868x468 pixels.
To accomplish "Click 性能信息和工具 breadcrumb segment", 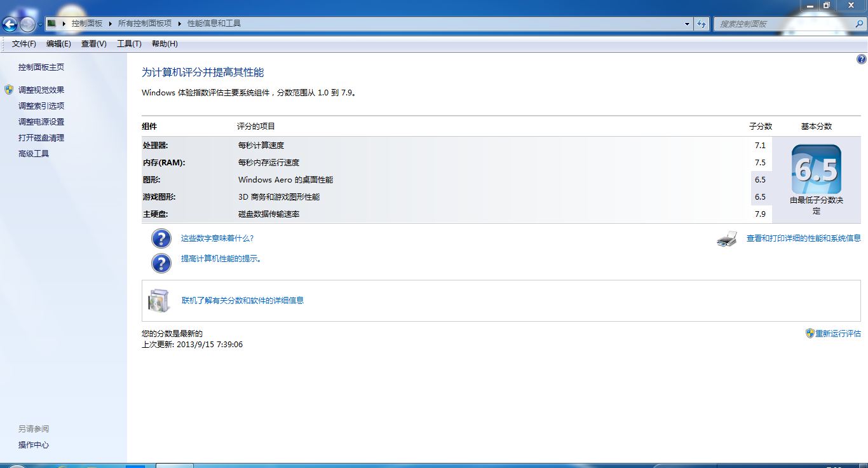I will pos(214,24).
